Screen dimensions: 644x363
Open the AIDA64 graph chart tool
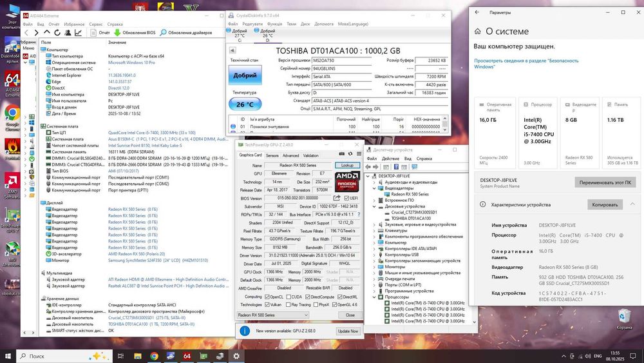[x=78, y=32]
